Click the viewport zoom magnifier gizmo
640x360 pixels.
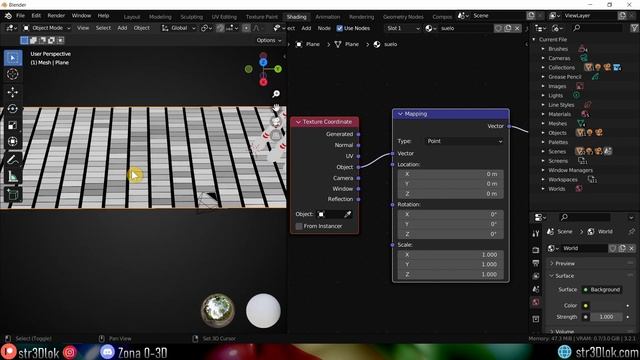(x=276, y=94)
